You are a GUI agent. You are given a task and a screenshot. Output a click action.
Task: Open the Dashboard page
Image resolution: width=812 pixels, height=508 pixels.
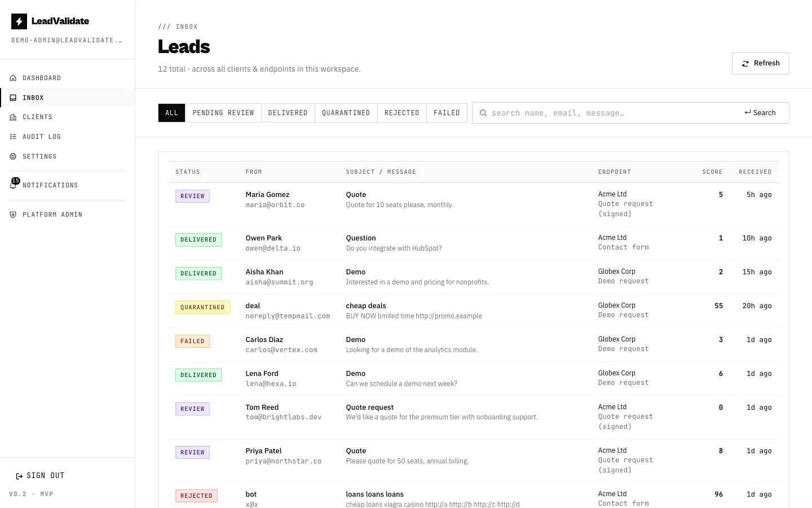[67, 78]
